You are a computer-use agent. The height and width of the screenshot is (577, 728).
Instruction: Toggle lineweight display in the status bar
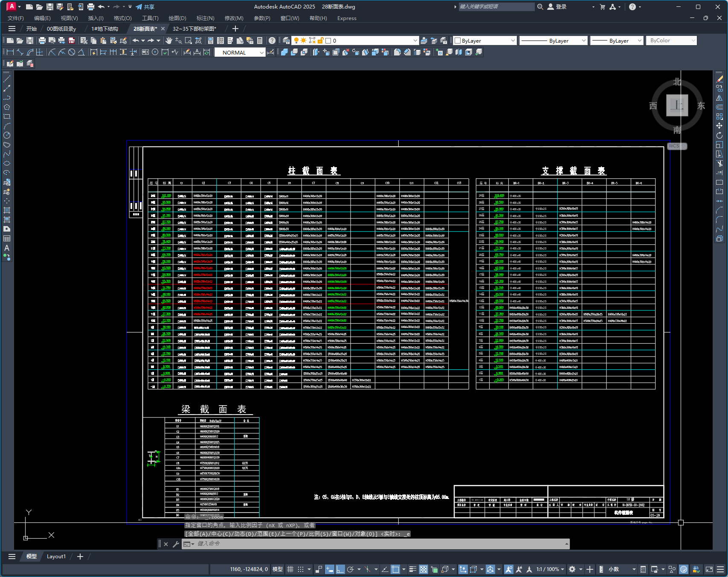click(412, 569)
